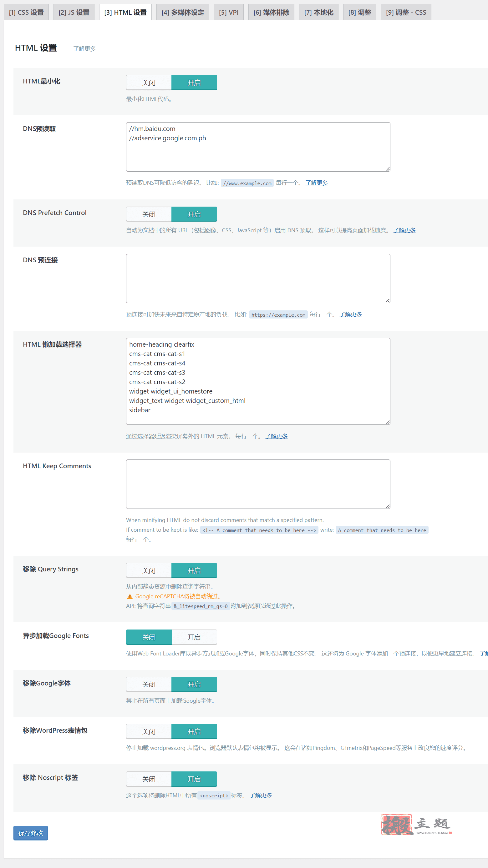Click the 保存修改 button
Image resolution: width=488 pixels, height=868 pixels.
(x=31, y=833)
